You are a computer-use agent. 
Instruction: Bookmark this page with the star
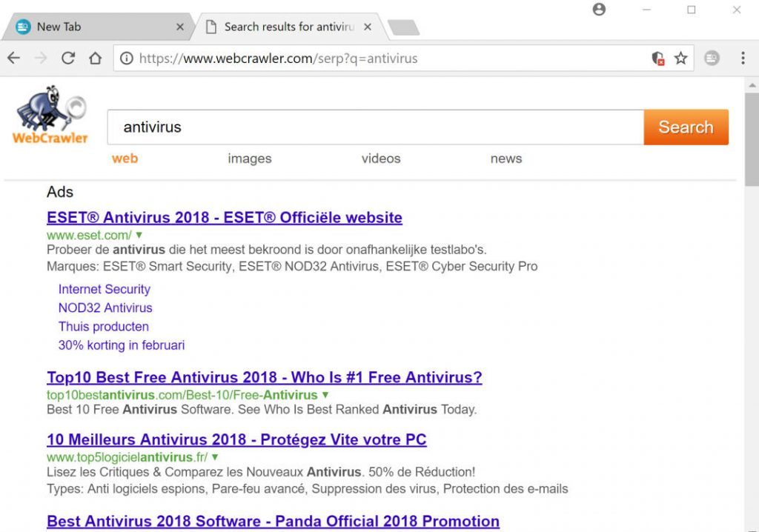[x=680, y=58]
